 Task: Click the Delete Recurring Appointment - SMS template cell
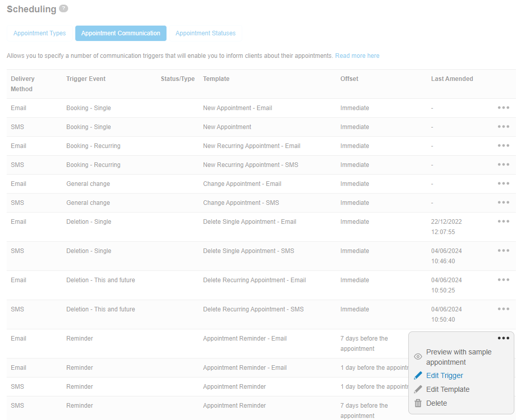coord(253,309)
